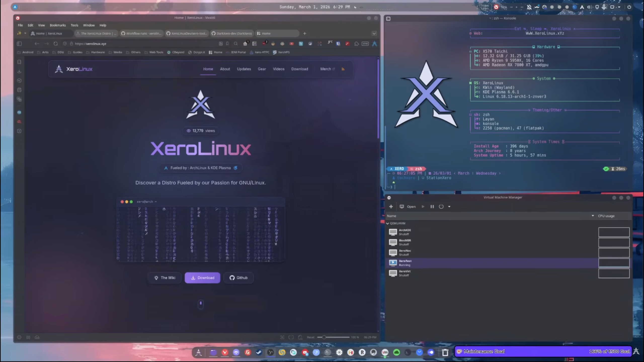Select the XeroVirt virtual machine row
Viewport: 644px width, 362px height.
(405, 273)
